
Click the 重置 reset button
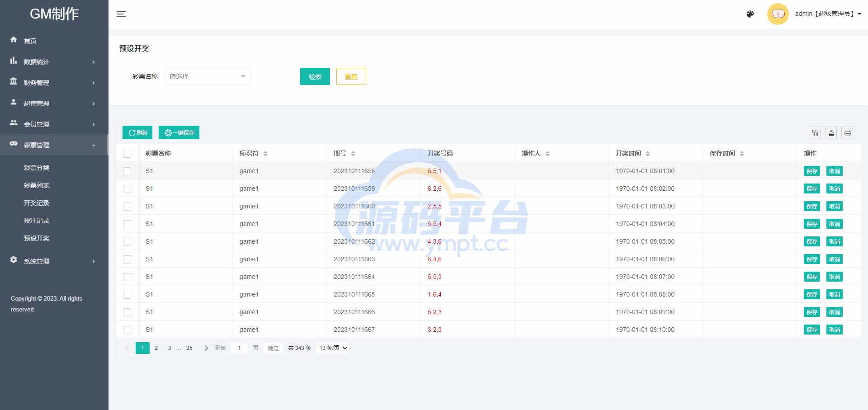pyautogui.click(x=351, y=76)
